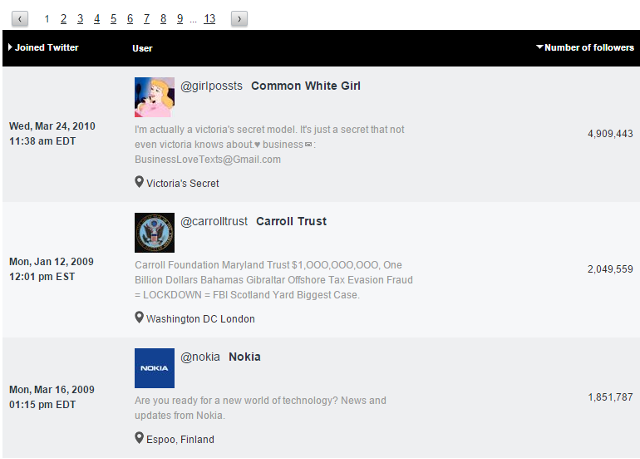The width and height of the screenshot is (640, 459).
Task: Select the Espoo, Finland location text
Action: point(180,439)
